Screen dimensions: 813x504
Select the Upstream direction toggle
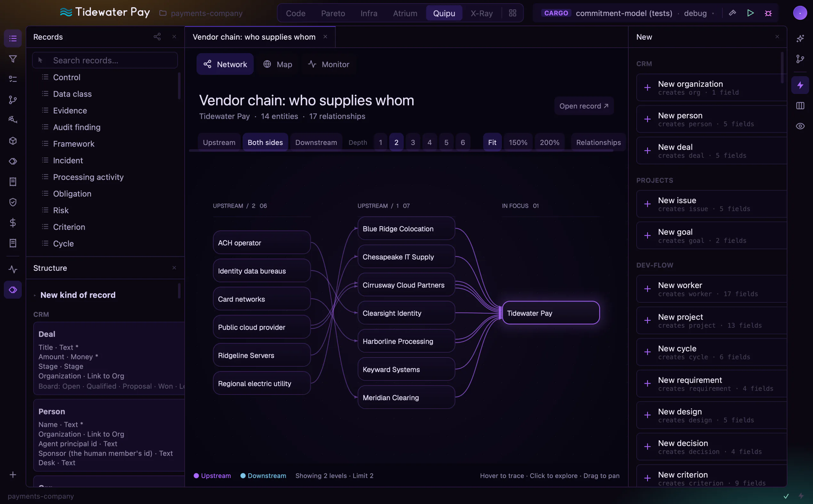pos(219,142)
